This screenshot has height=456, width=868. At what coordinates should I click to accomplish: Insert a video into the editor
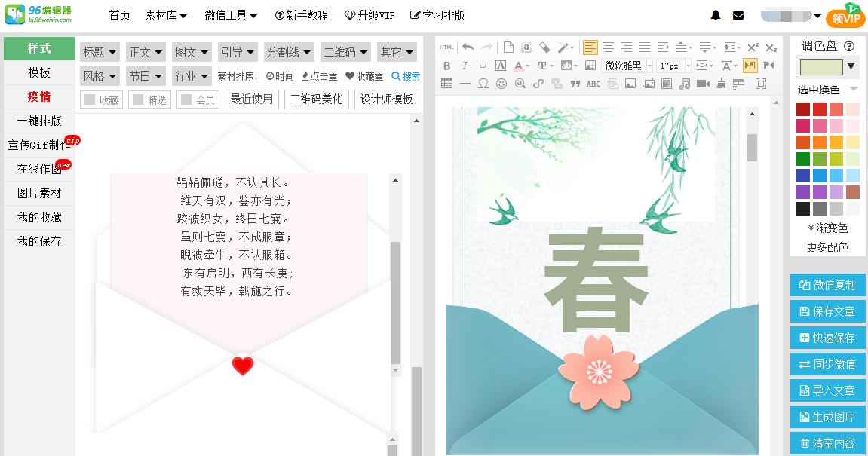703,84
